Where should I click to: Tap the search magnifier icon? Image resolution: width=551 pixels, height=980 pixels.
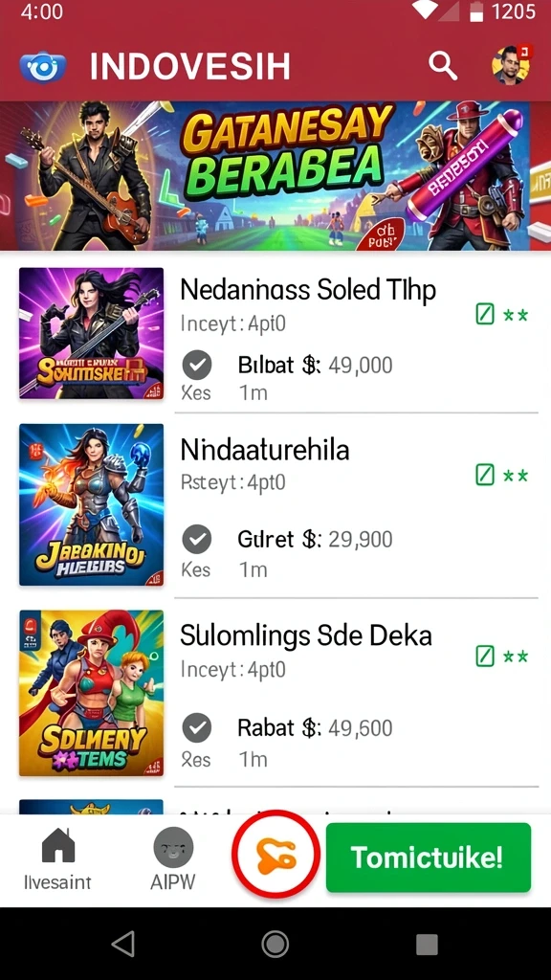point(442,66)
